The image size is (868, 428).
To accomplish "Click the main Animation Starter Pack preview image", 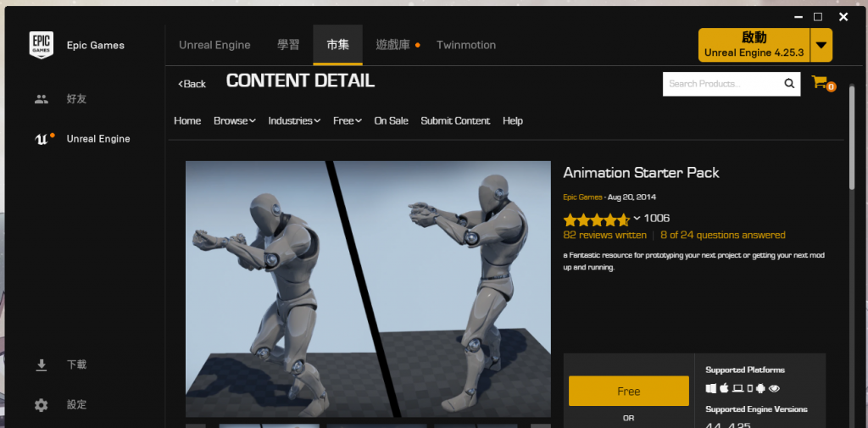I will pyautogui.click(x=368, y=289).
